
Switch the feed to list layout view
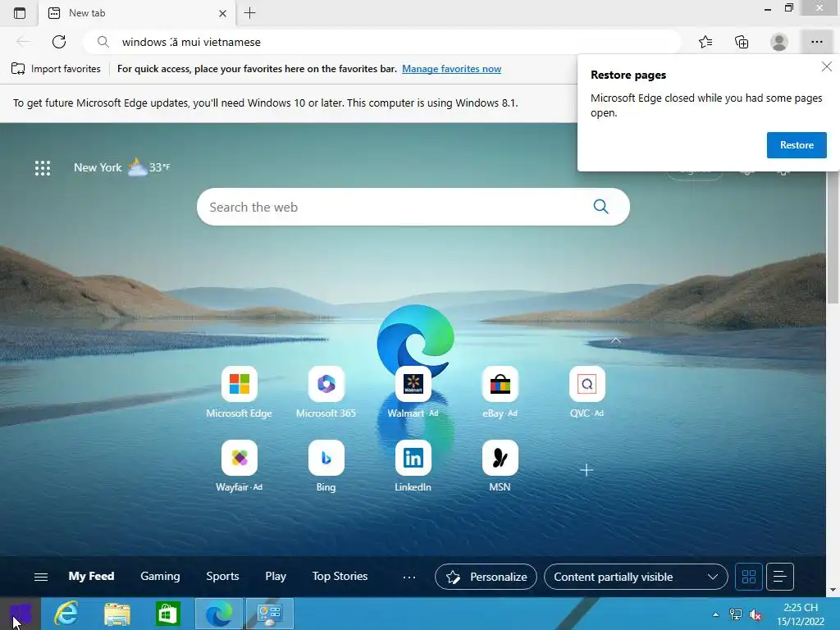click(x=779, y=577)
